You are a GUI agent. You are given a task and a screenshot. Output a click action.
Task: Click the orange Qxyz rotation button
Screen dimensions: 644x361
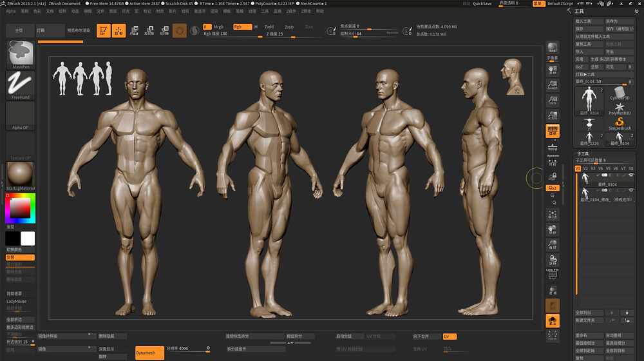(x=553, y=188)
